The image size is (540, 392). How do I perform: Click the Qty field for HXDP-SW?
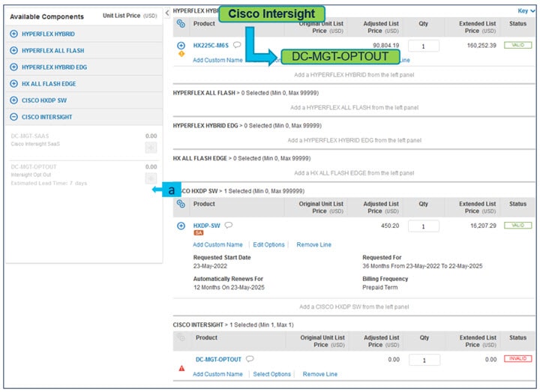pos(424,226)
